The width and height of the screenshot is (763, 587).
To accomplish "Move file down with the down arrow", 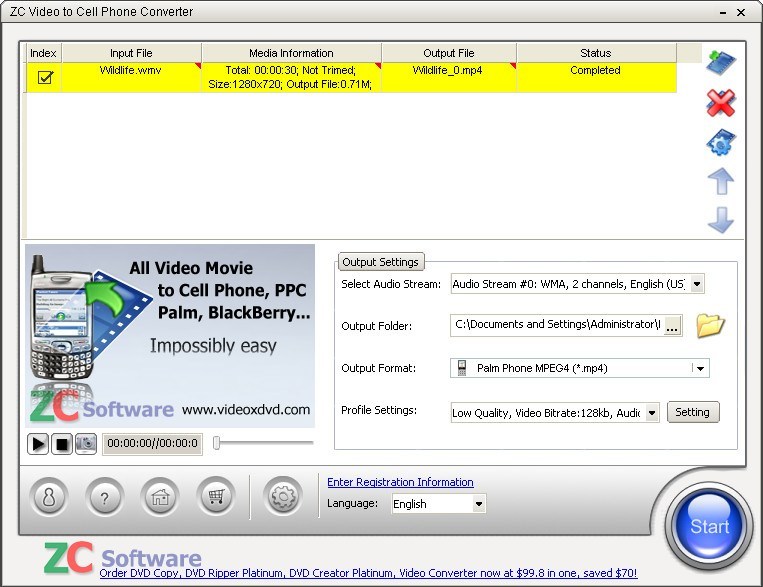I will tap(720, 220).
